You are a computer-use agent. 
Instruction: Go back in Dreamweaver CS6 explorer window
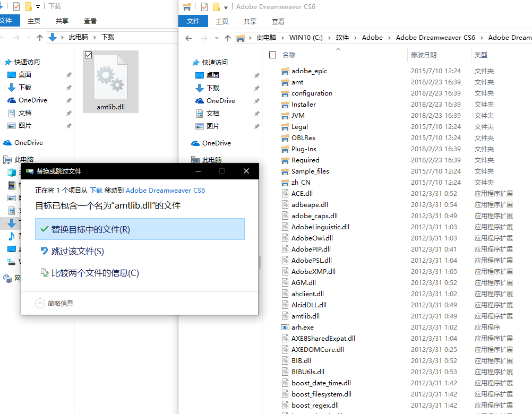coord(188,38)
